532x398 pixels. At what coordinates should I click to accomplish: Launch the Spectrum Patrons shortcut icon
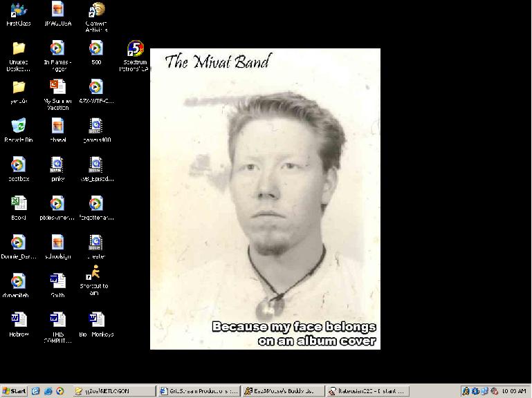tap(135, 50)
